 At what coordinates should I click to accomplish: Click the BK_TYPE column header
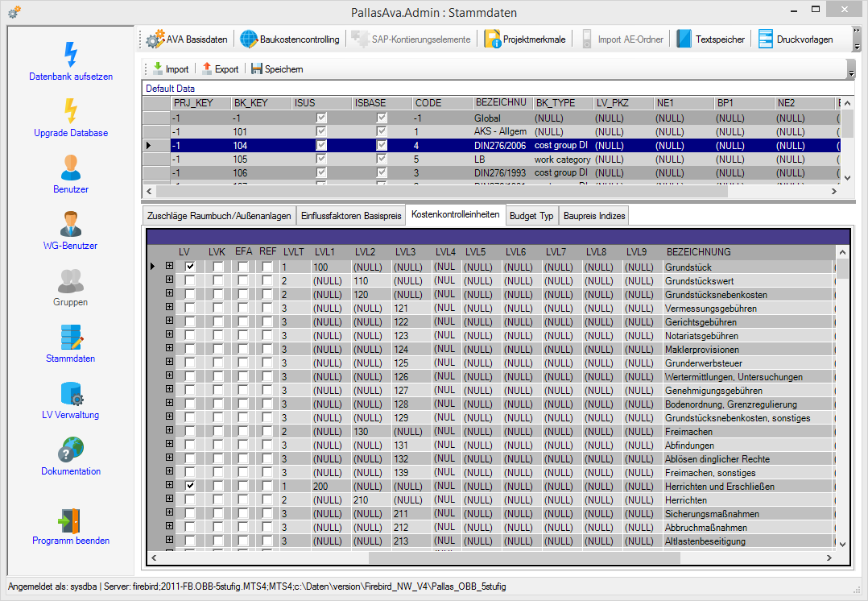coord(563,103)
